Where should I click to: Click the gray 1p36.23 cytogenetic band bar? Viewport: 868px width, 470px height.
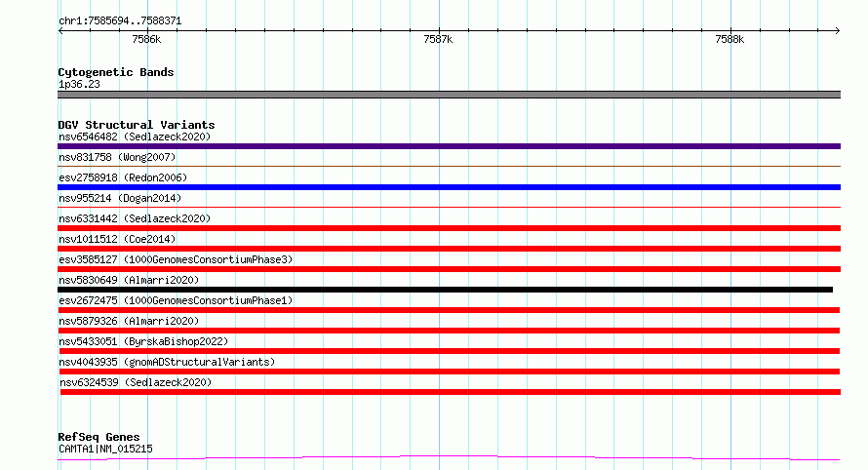click(449, 95)
